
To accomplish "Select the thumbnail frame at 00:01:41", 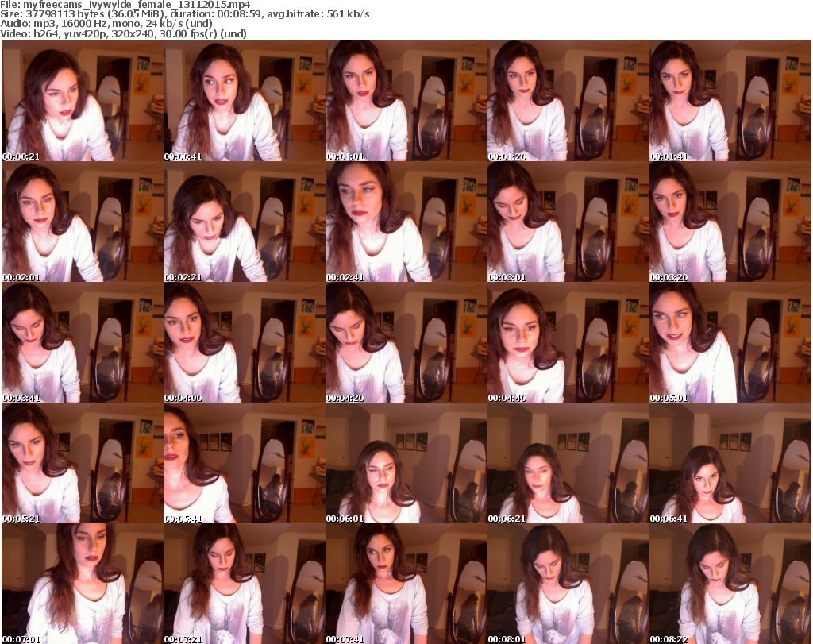I will click(730, 101).
